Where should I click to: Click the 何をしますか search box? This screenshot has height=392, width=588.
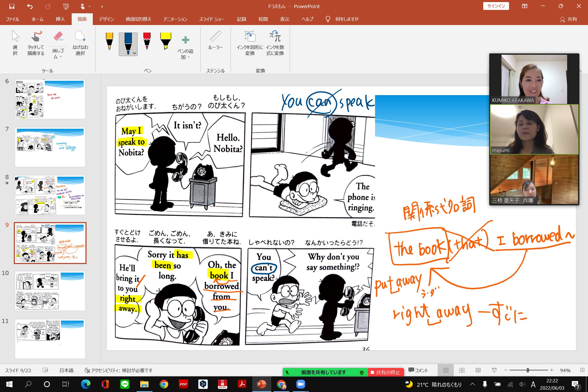347,19
